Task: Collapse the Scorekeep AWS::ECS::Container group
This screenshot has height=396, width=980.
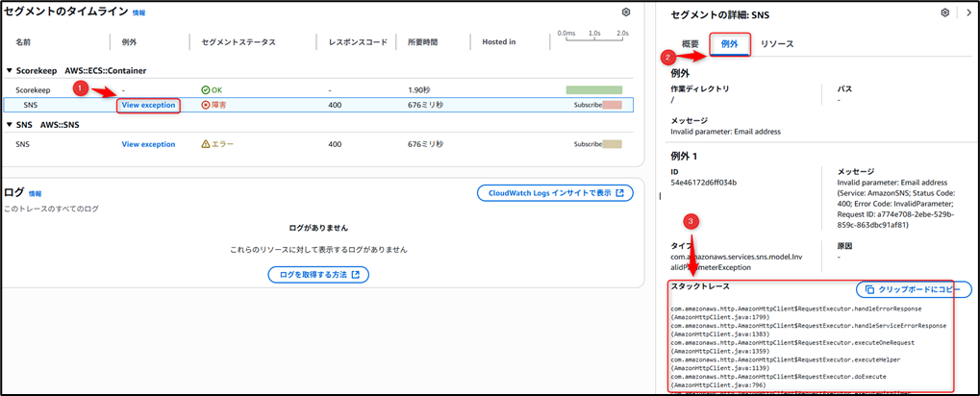Action: coord(9,70)
